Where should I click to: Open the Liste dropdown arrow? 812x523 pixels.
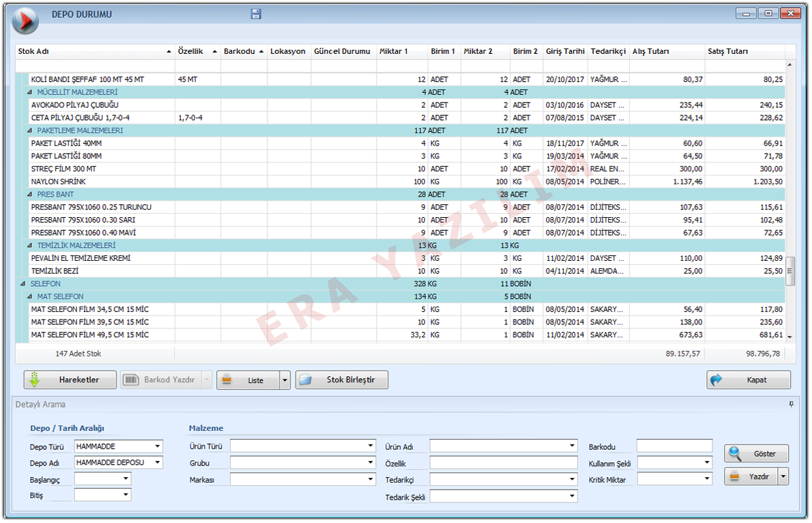[x=285, y=380]
